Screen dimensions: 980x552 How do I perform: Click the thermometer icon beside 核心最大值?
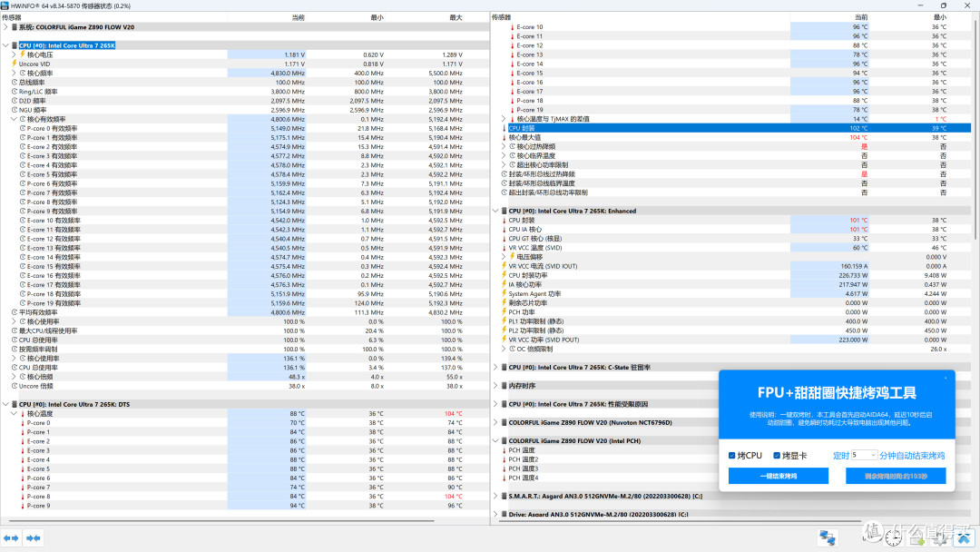504,137
